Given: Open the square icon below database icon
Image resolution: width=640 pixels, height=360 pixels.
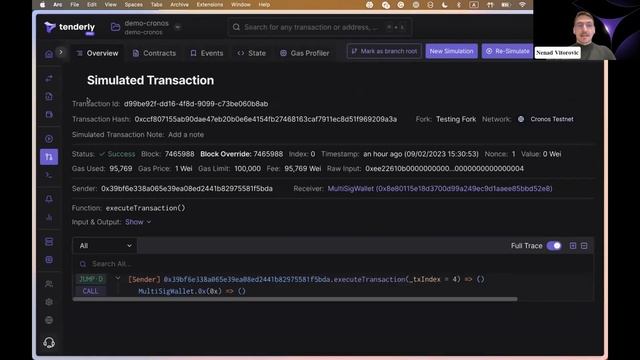Looking at the screenshot, I should point(49,260).
